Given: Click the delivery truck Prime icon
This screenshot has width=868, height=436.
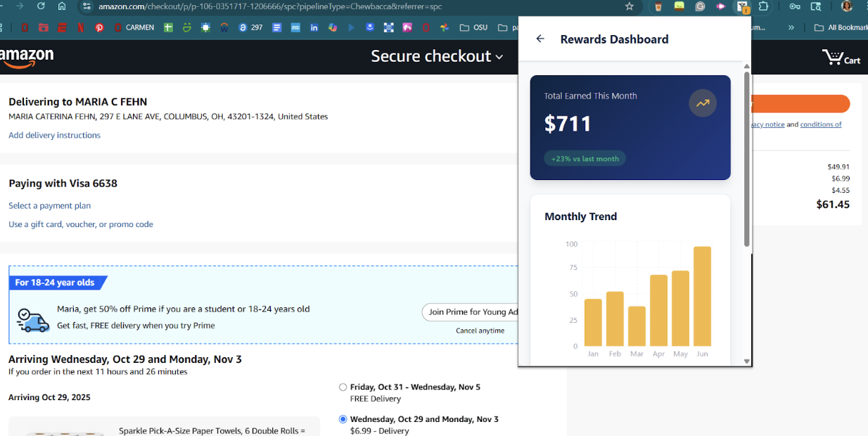Looking at the screenshot, I should [x=33, y=320].
